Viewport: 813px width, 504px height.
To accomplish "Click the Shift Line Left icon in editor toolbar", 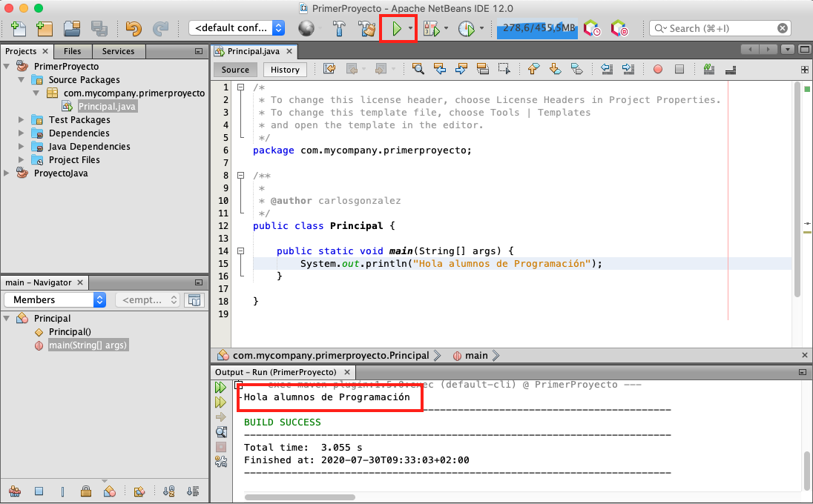I will coord(607,69).
